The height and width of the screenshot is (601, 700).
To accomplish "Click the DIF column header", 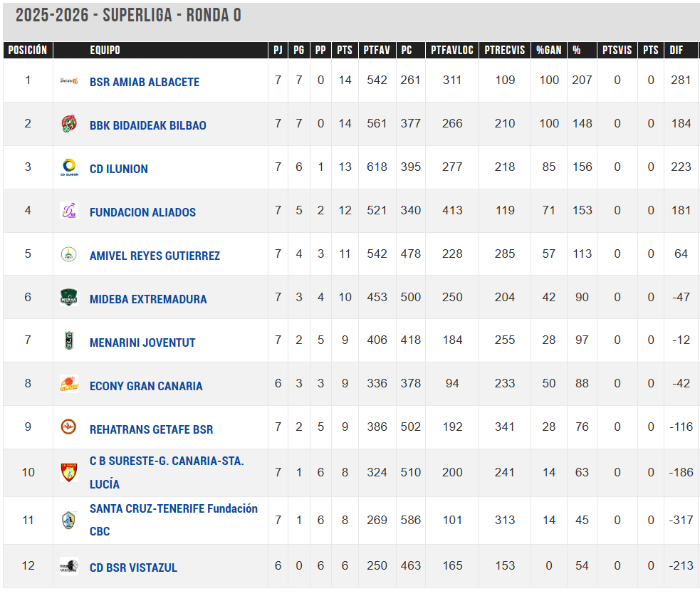I will (x=676, y=51).
